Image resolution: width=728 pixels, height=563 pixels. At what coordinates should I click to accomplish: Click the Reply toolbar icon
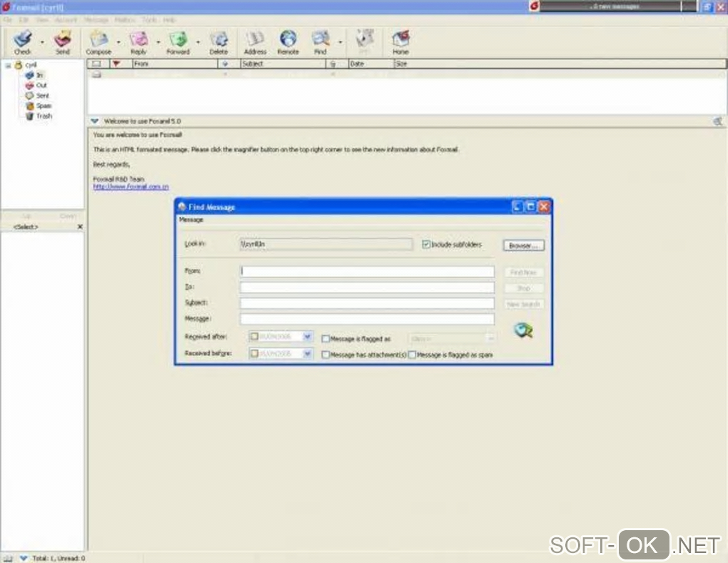coord(138,39)
